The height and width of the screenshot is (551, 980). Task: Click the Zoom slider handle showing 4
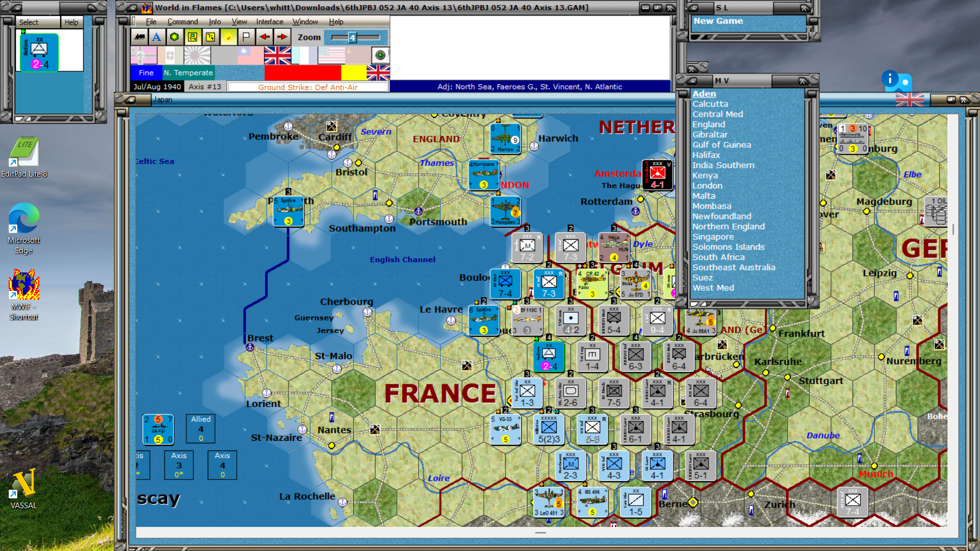click(352, 37)
